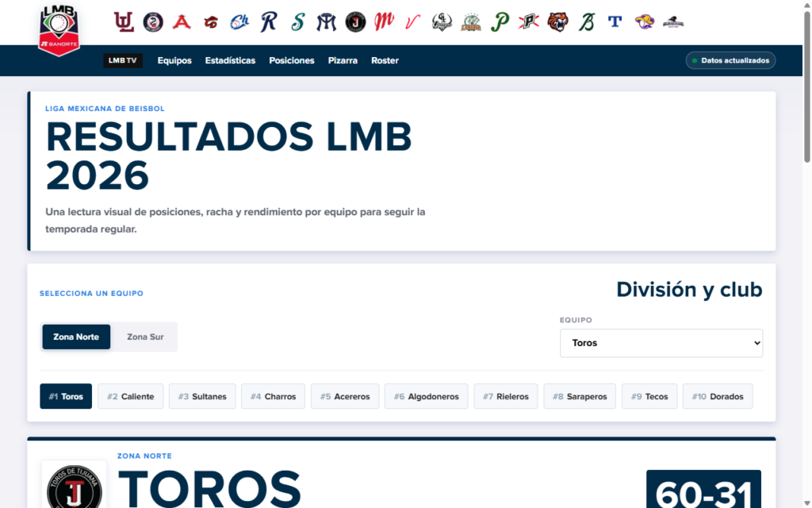The width and height of the screenshot is (812, 508).
Task: Open the Roster page
Action: tap(385, 60)
